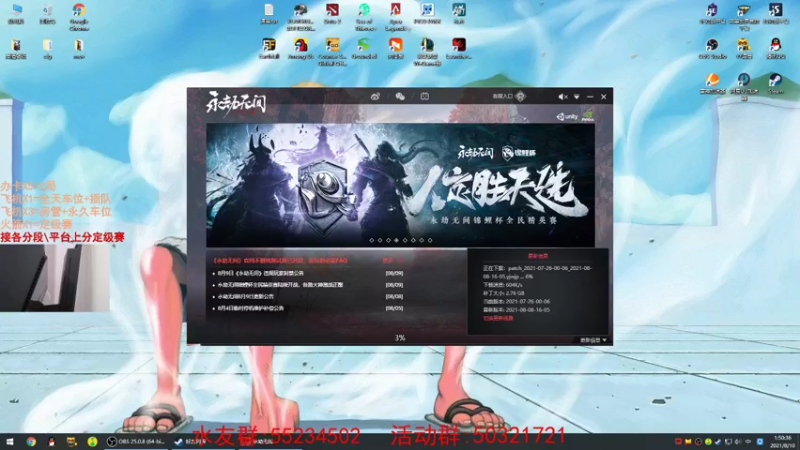The height and width of the screenshot is (450, 800).
Task: Open the Weibo icon in launcher header
Action: point(375,96)
